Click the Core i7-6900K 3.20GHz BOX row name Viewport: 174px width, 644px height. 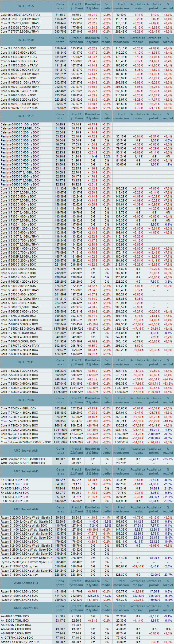[19, 388]
